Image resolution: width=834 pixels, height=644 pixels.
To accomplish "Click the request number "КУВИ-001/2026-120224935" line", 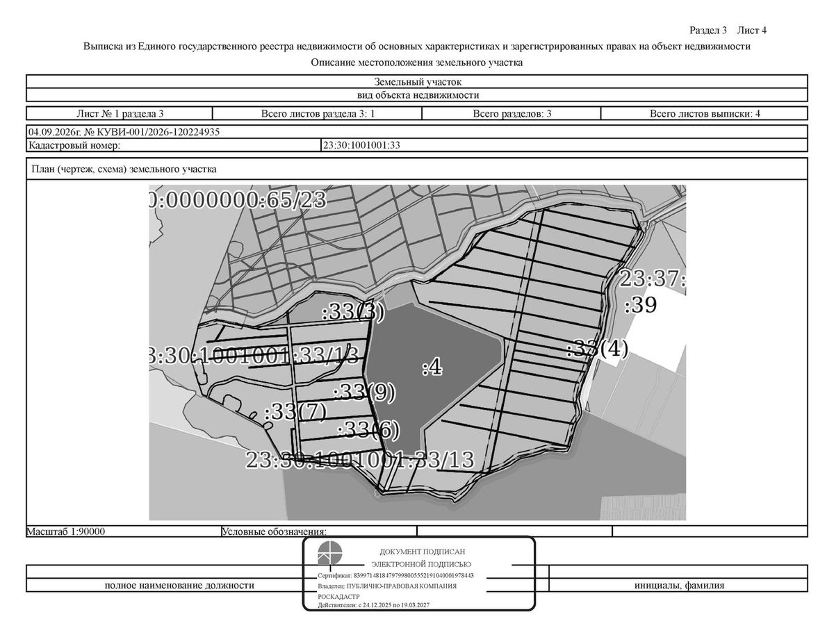I will pos(417,132).
